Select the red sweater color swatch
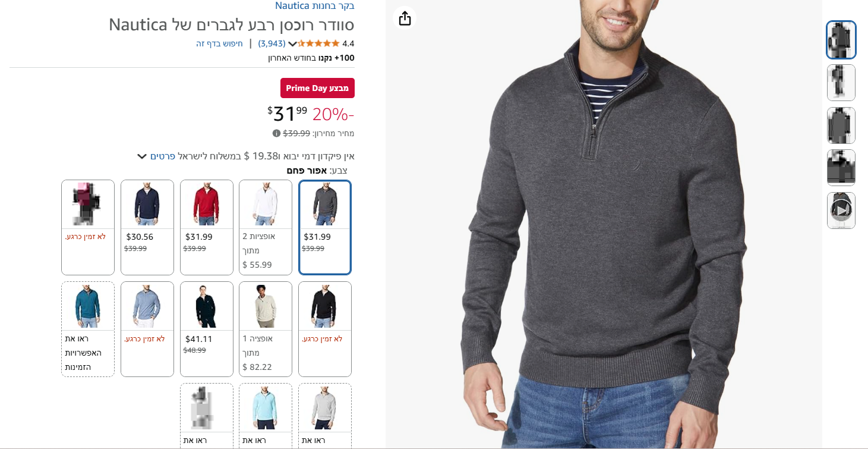 [207, 227]
